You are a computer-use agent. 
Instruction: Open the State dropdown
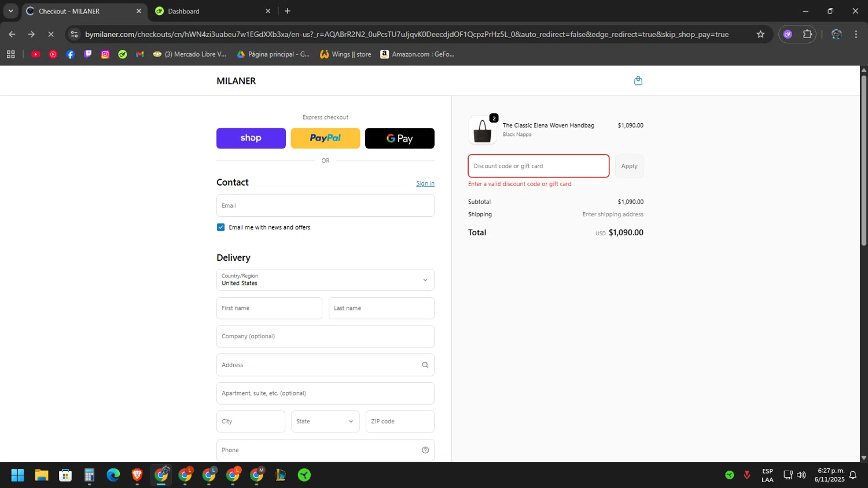coord(325,422)
